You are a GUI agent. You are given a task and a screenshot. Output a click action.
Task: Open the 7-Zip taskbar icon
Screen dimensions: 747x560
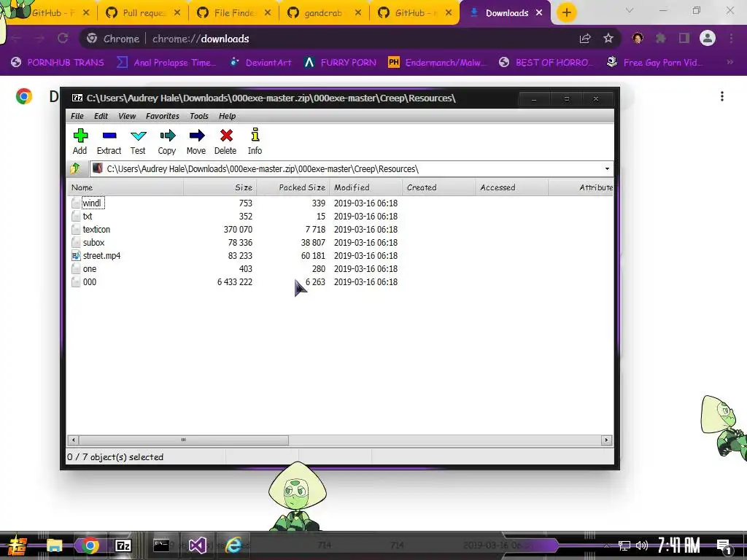click(x=123, y=545)
